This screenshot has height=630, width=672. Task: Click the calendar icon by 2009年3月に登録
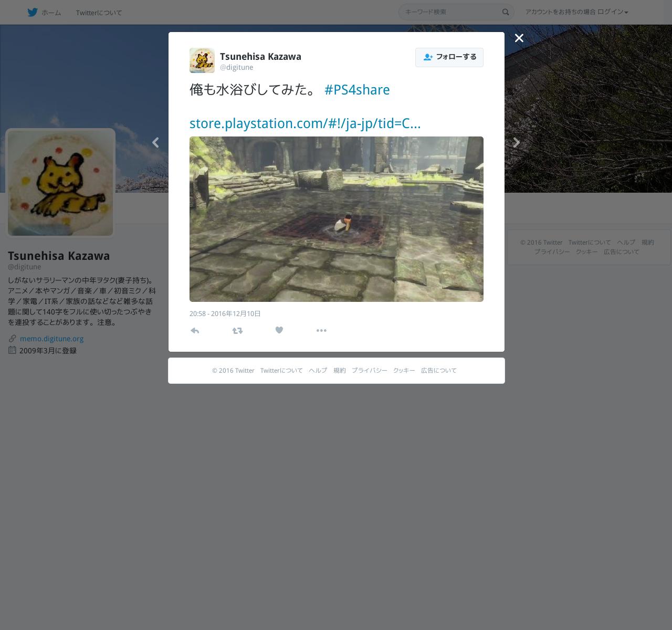tap(12, 350)
